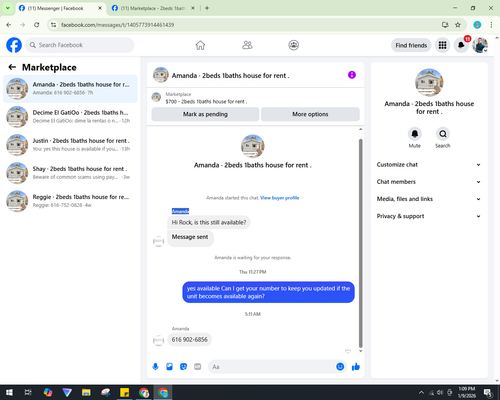The width and height of the screenshot is (500, 400).
Task: Click the phone number message 616 902-6856
Action: (189, 339)
